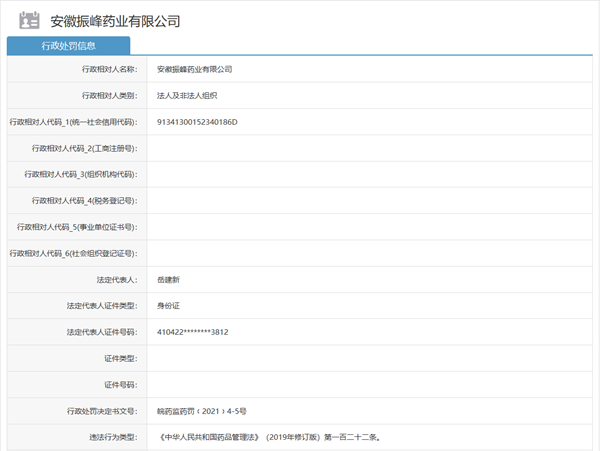
Task: Click the empty 社会组织登记证号 value cell
Action: click(x=370, y=253)
